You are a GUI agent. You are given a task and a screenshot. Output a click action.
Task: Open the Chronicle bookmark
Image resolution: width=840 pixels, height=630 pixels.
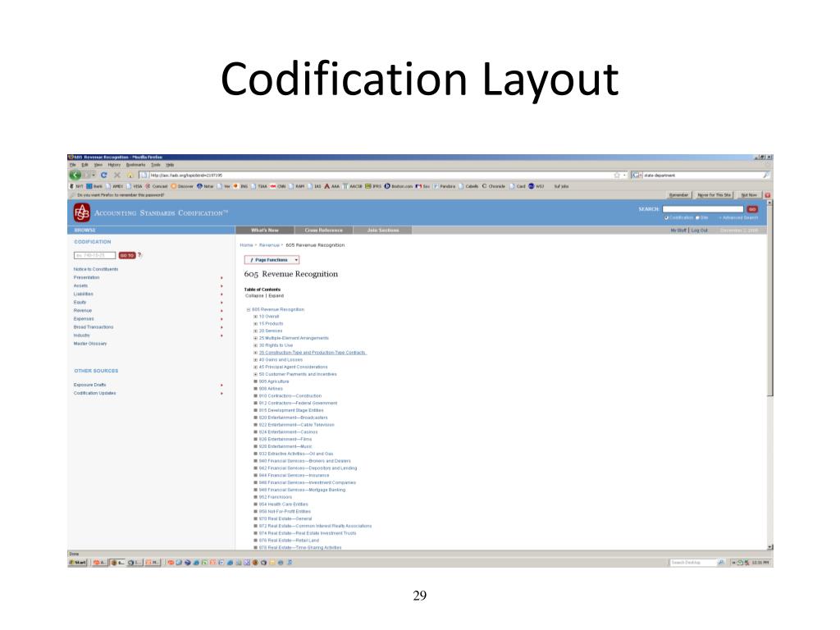pyautogui.click(x=493, y=186)
